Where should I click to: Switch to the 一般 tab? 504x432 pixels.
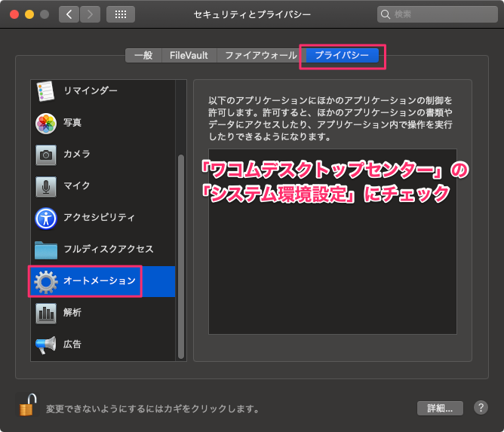(143, 55)
